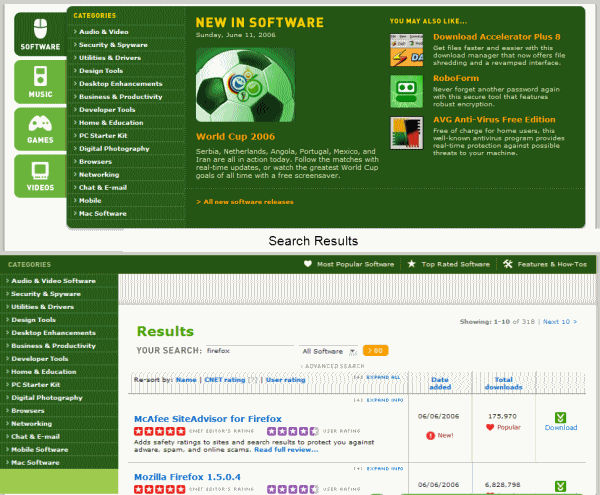View all new software releases
600x495 pixels.
[x=245, y=202]
